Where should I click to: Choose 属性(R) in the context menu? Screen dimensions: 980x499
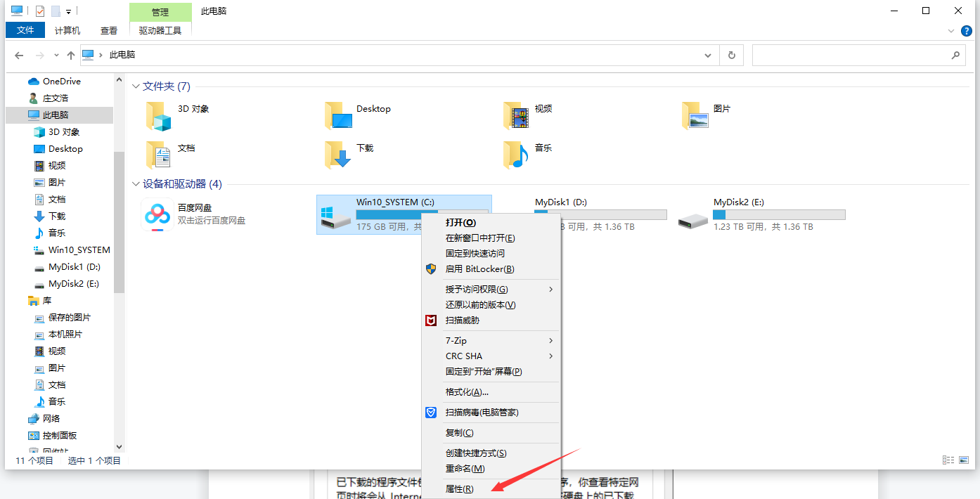491,489
